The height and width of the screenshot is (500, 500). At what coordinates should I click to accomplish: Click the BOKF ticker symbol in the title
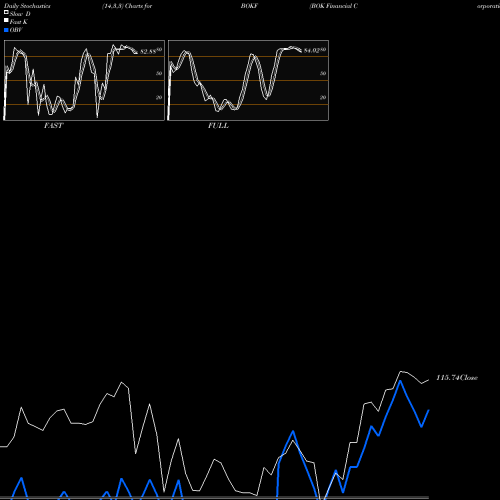[249, 6]
